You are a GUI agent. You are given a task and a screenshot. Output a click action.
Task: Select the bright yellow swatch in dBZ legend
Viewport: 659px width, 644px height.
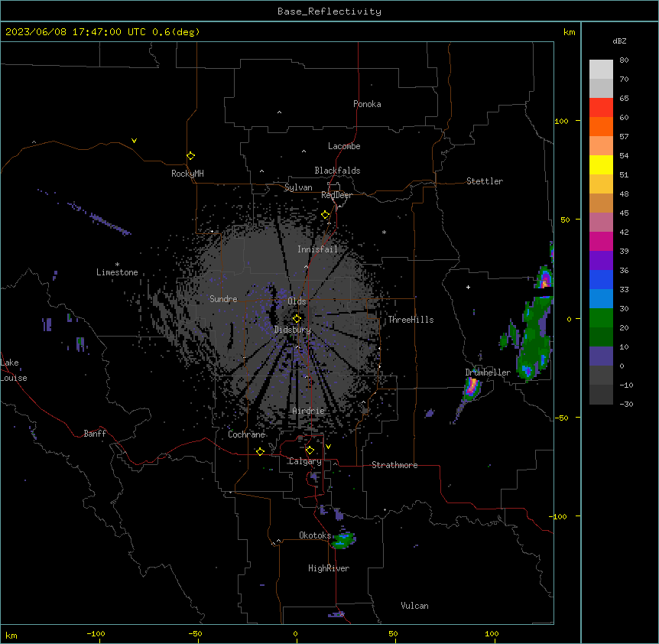tap(601, 164)
